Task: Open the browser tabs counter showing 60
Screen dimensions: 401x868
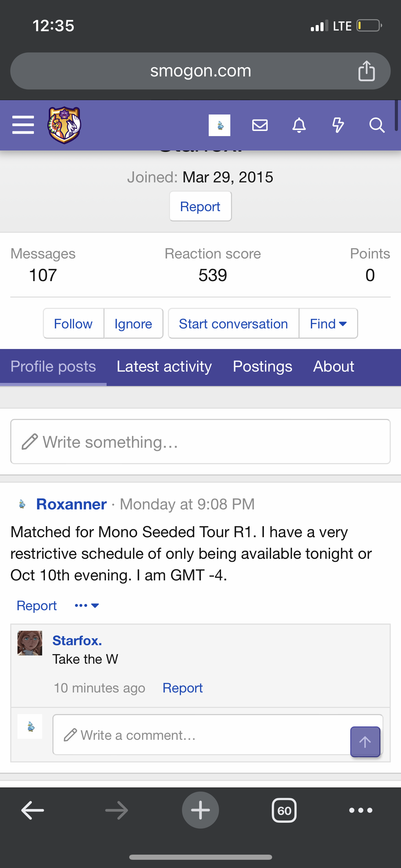Action: (284, 810)
